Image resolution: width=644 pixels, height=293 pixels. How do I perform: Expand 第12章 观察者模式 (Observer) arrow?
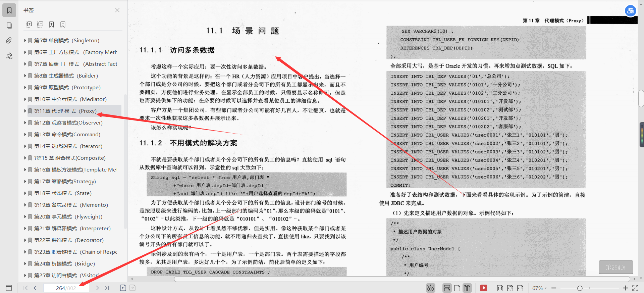(x=25, y=123)
